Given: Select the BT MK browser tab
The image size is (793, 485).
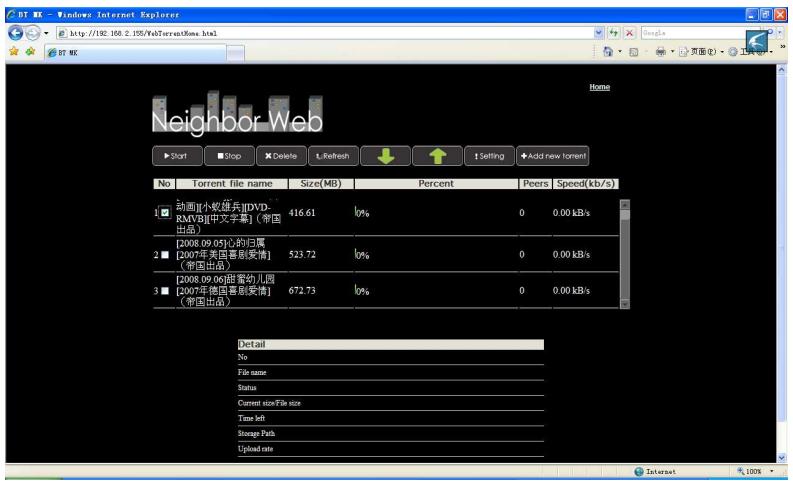Looking at the screenshot, I should [135, 53].
